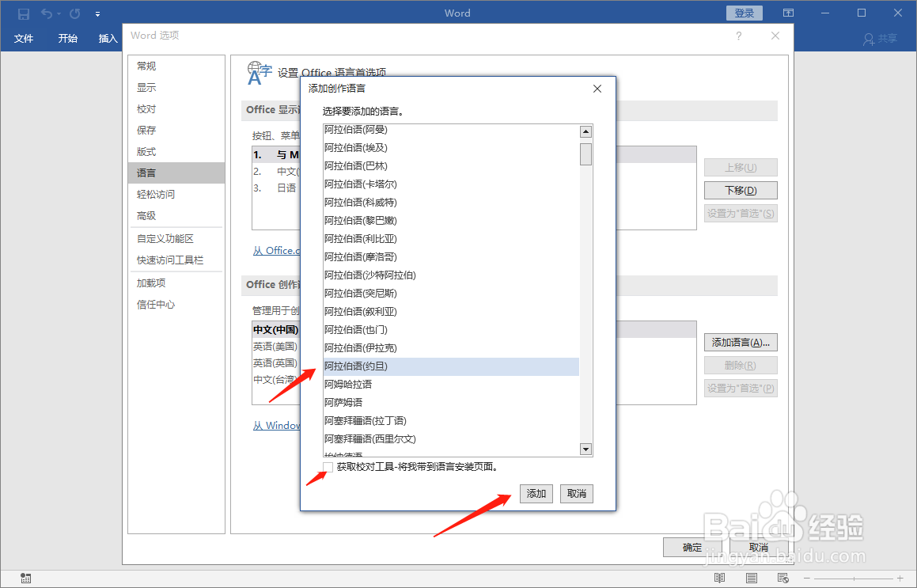This screenshot has width=917, height=588.
Task: Select 信任中心 in the options sidebar
Action: pos(176,304)
